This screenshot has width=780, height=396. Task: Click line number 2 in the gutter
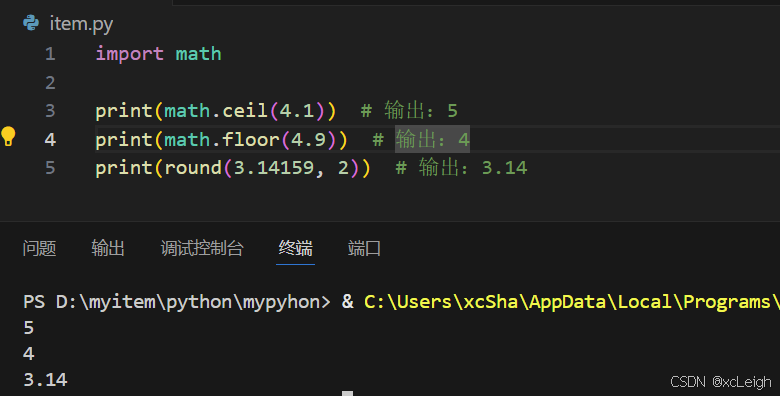50,82
